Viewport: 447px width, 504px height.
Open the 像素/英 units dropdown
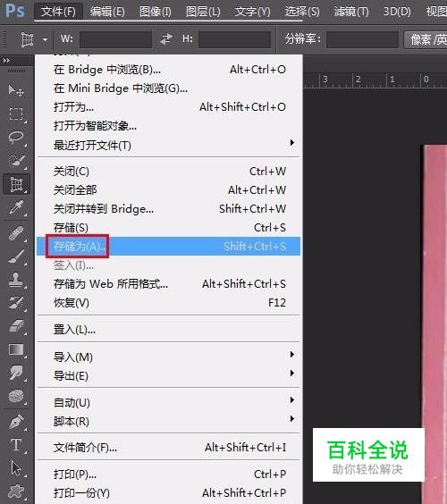pyautogui.click(x=426, y=39)
